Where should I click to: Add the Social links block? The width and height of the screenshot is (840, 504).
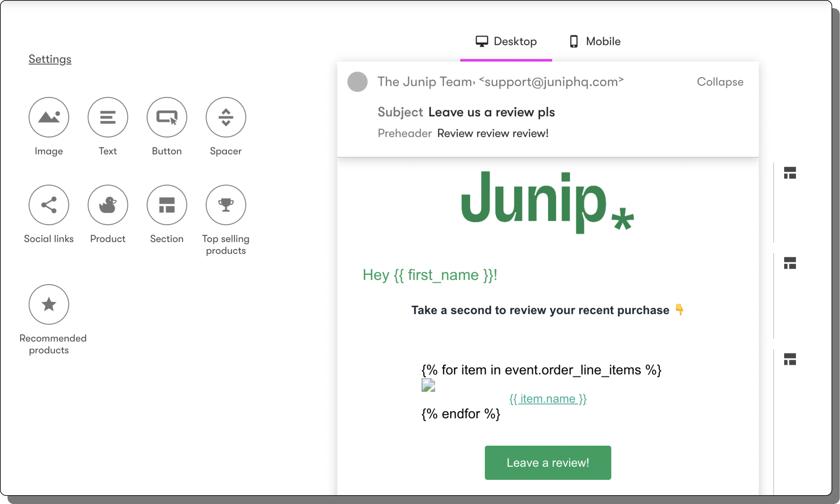49,205
